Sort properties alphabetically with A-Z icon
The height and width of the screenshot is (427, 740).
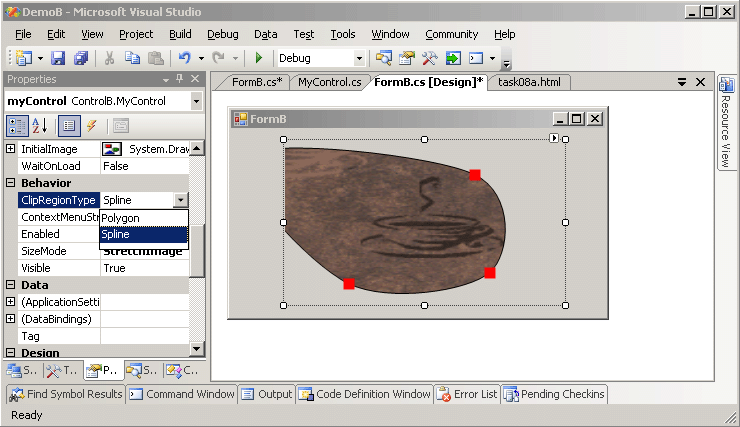(40, 126)
